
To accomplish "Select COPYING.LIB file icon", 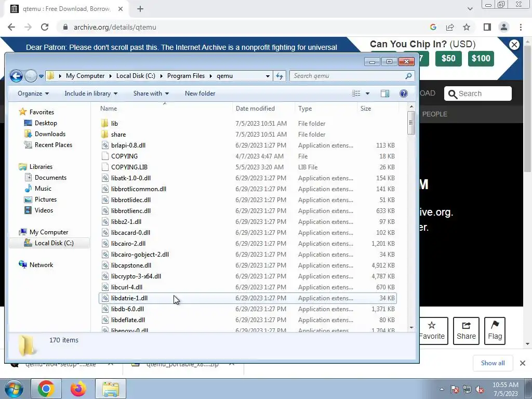I will coord(105,167).
